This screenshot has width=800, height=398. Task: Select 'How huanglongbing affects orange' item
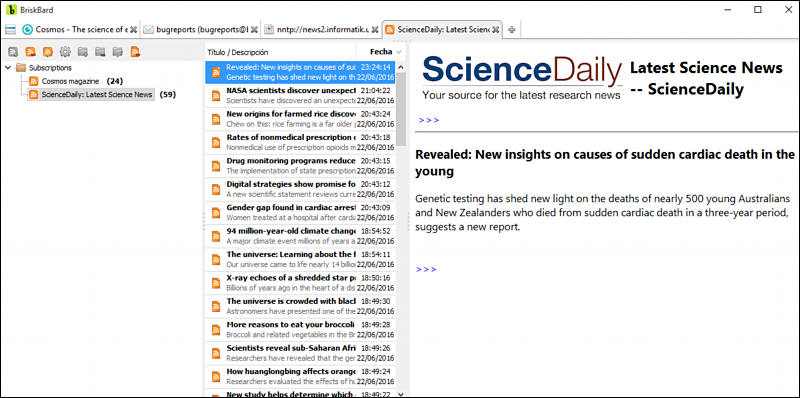pyautogui.click(x=300, y=377)
